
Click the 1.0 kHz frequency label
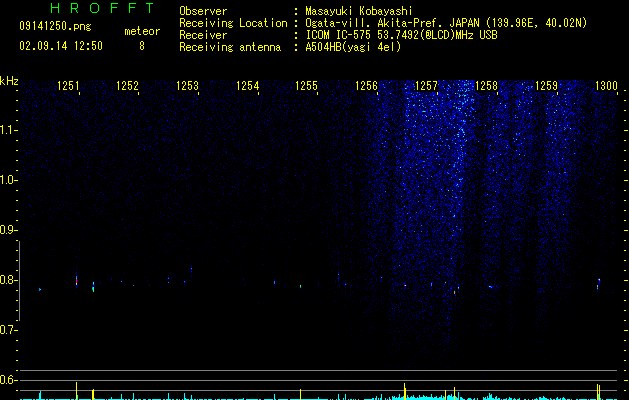(x=8, y=180)
